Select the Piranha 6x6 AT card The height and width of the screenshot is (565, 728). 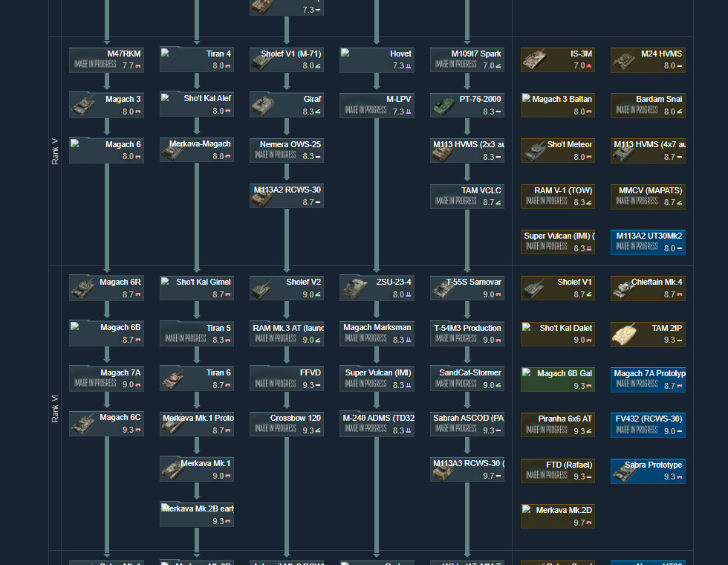click(558, 424)
